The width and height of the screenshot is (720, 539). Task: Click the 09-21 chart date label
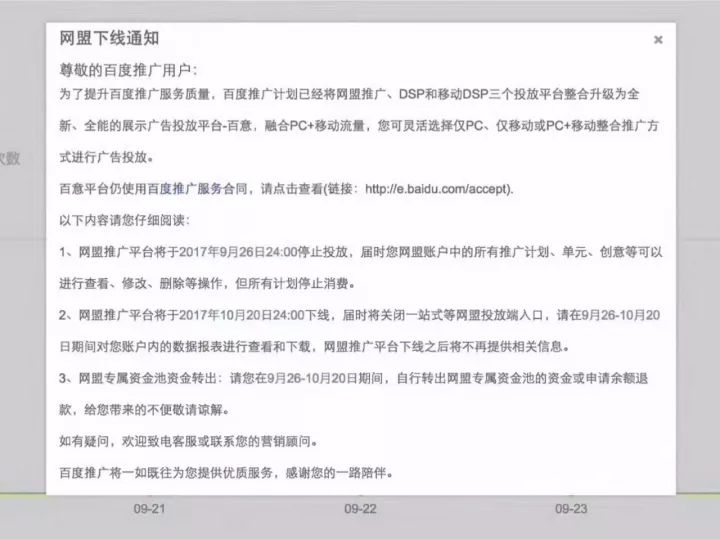click(x=149, y=509)
